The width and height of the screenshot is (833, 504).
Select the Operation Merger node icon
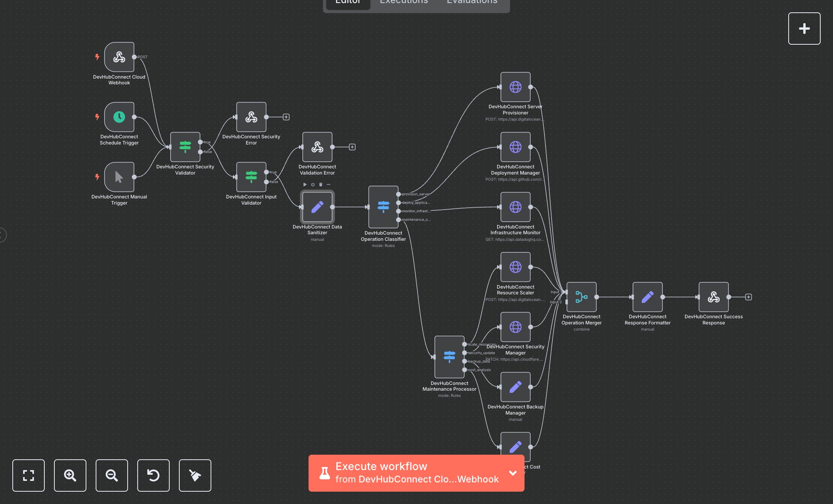tap(581, 297)
